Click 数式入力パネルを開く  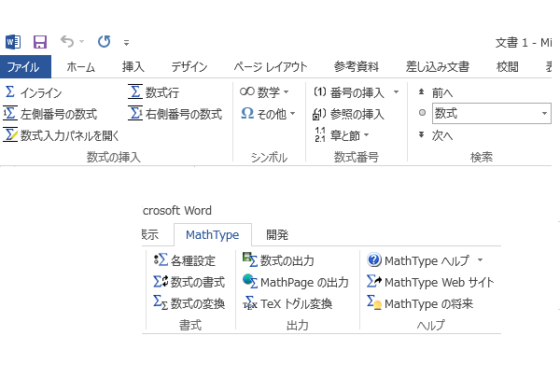(x=61, y=135)
